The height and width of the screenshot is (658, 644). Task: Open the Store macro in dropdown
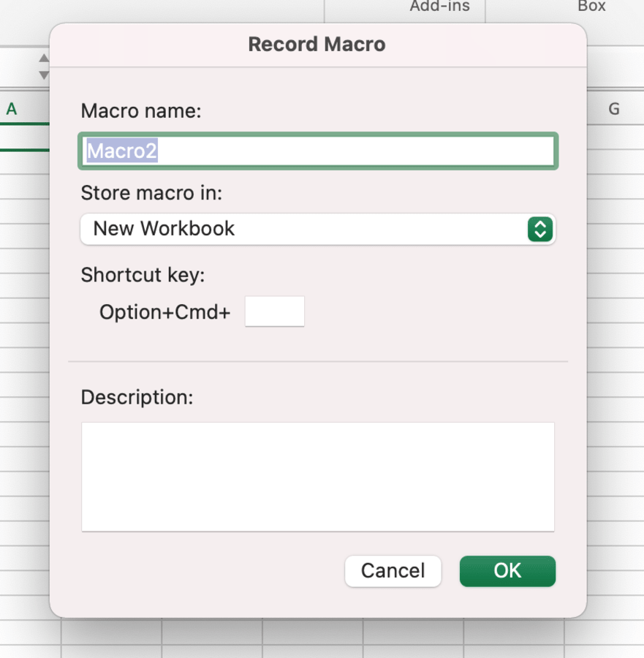tap(307, 229)
